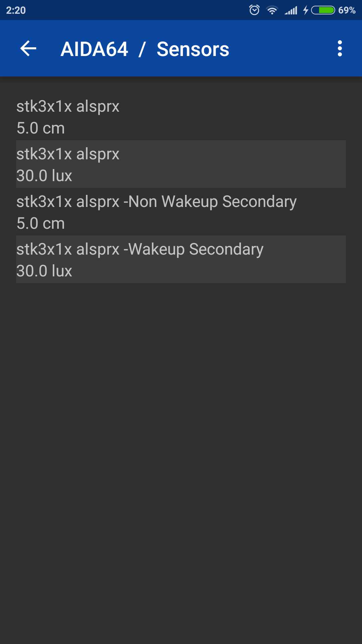The image size is (362, 644).
Task: Select the last sensor name in the list
Action: point(140,250)
